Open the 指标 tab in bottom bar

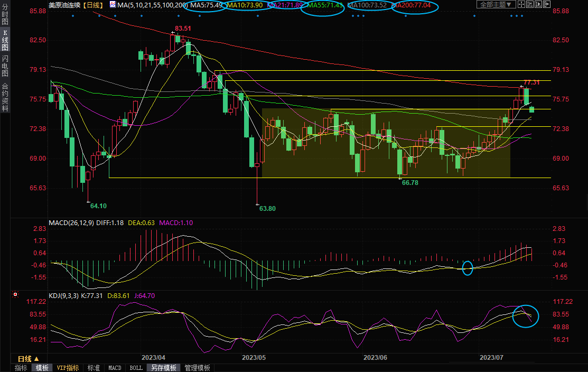(x=21, y=368)
